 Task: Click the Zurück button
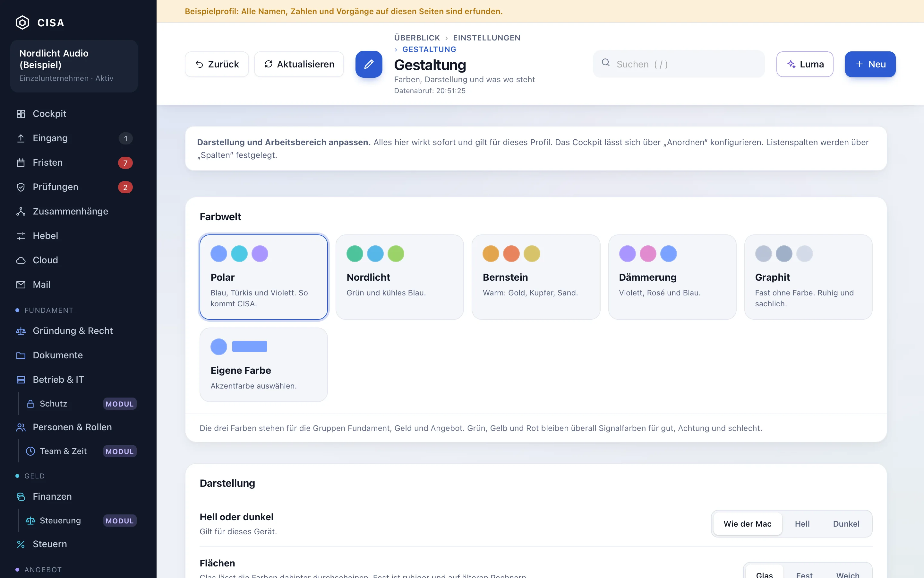click(217, 64)
